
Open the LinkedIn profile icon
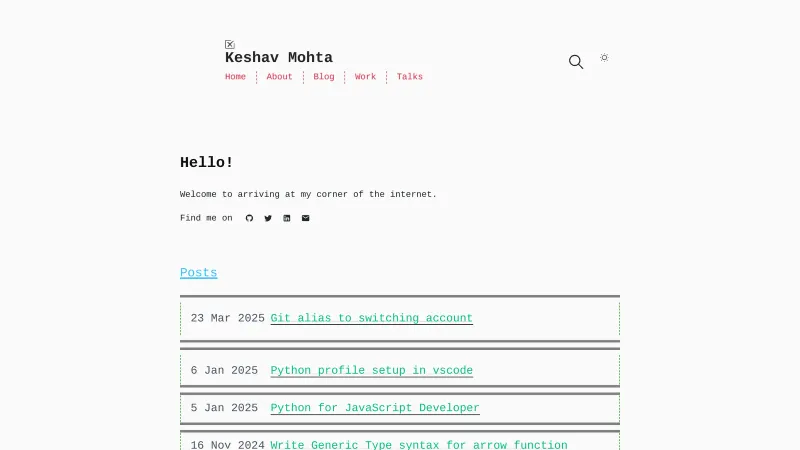click(287, 218)
